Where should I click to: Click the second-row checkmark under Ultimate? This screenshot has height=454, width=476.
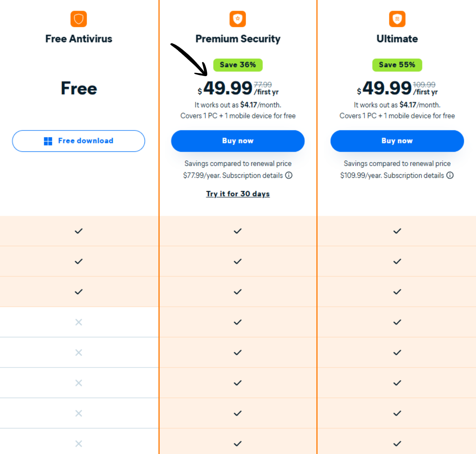pyautogui.click(x=397, y=261)
